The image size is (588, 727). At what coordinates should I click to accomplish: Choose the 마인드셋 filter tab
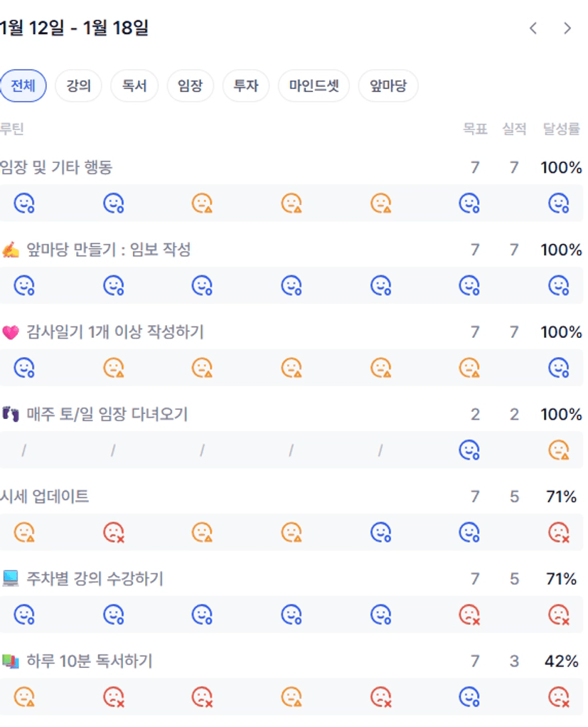click(314, 86)
